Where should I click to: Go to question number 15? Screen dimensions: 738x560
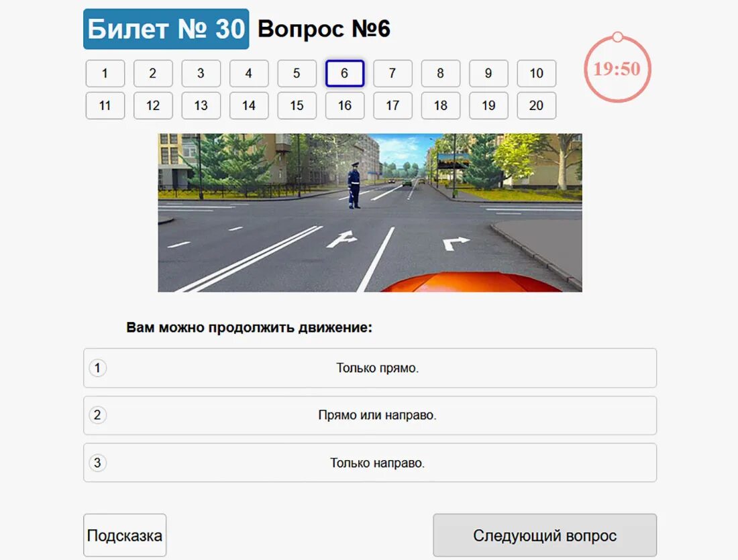297,105
